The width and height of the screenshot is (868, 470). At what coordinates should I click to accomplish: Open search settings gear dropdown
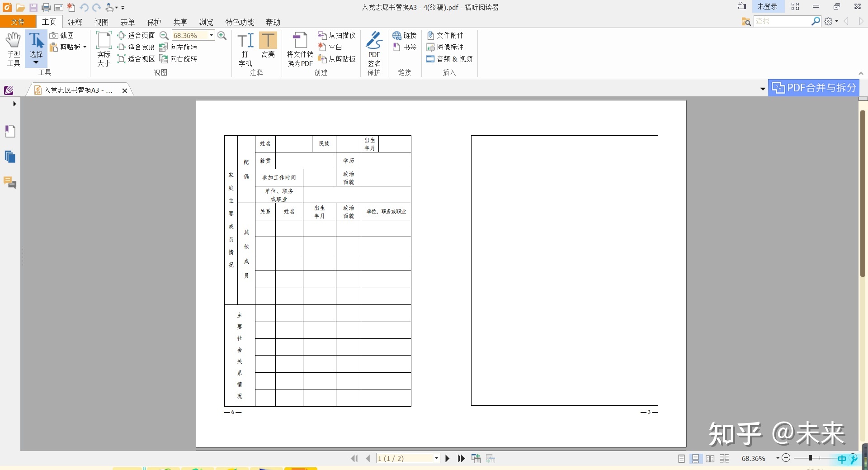[831, 21]
